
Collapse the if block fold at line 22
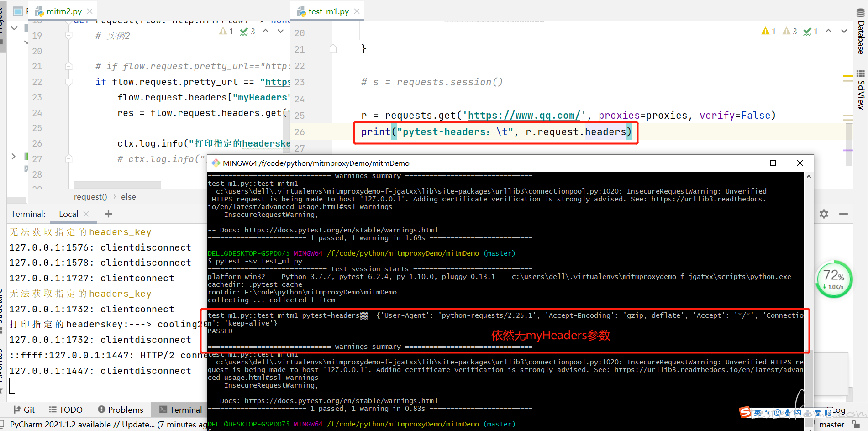(x=68, y=82)
